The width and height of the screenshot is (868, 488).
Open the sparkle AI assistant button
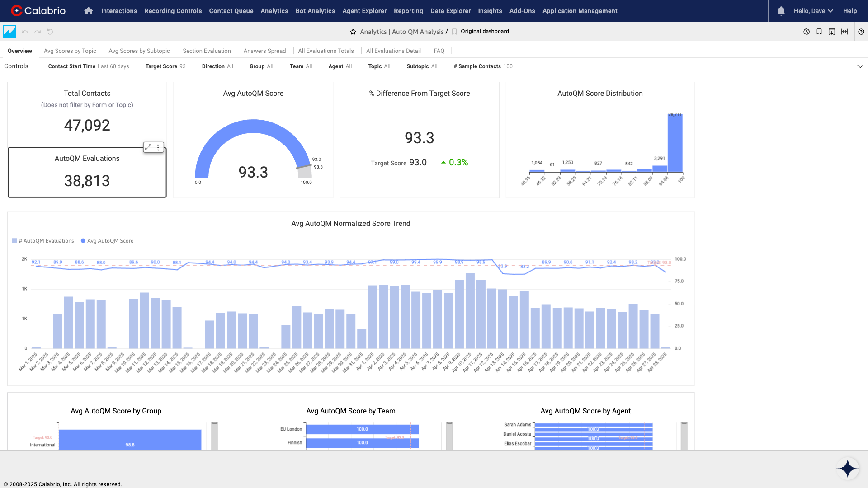(x=847, y=469)
